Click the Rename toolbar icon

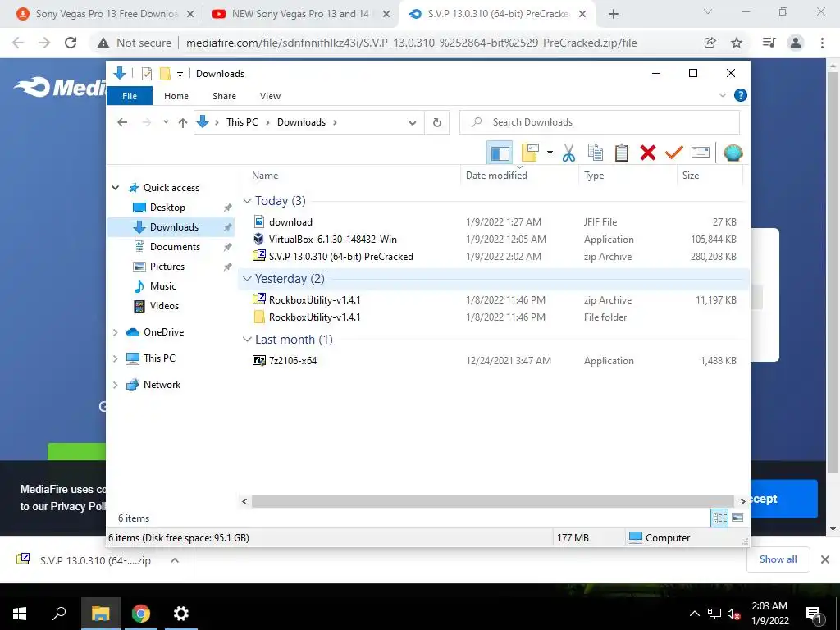pyautogui.click(x=701, y=153)
